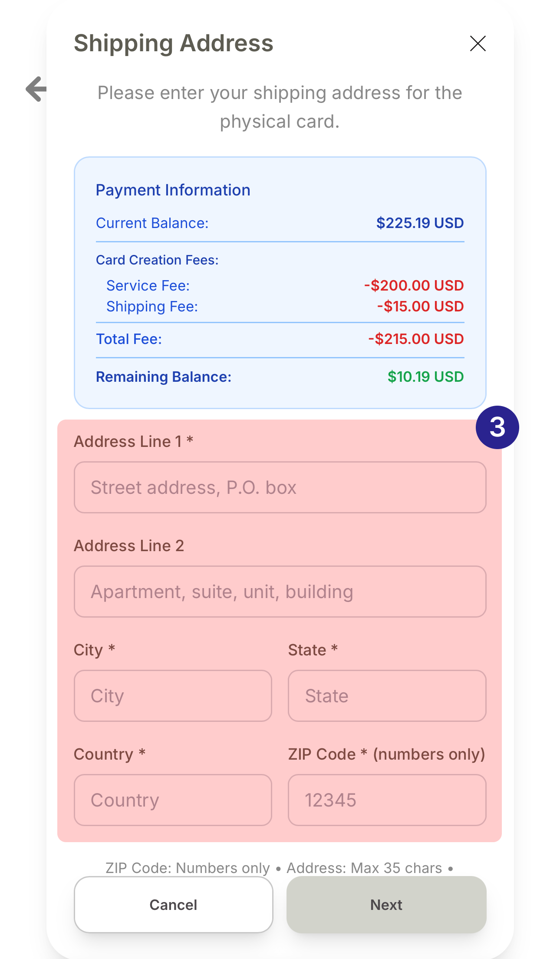This screenshot has width=560, height=959.
Task: Select the $225.19 USD current balance
Action: click(420, 223)
